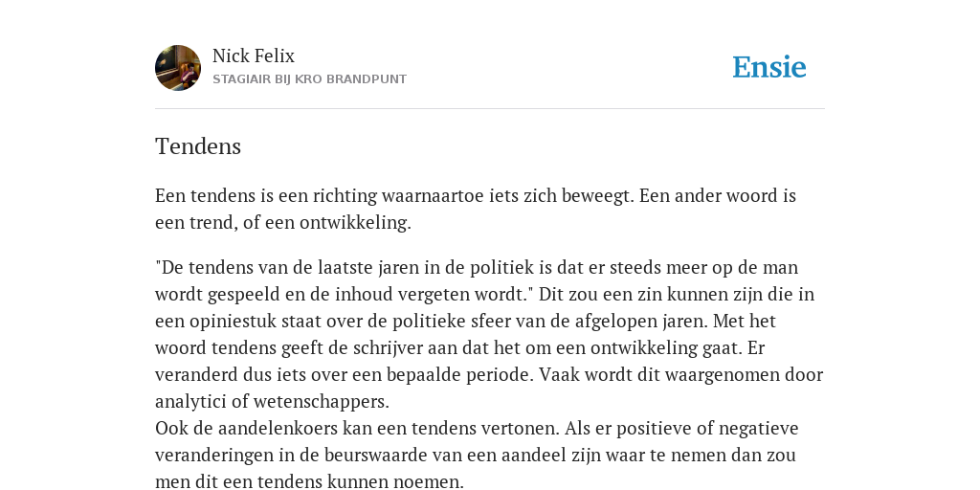The height and width of the screenshot is (490, 980).
Task: Click the Tendens article title
Action: tap(198, 146)
